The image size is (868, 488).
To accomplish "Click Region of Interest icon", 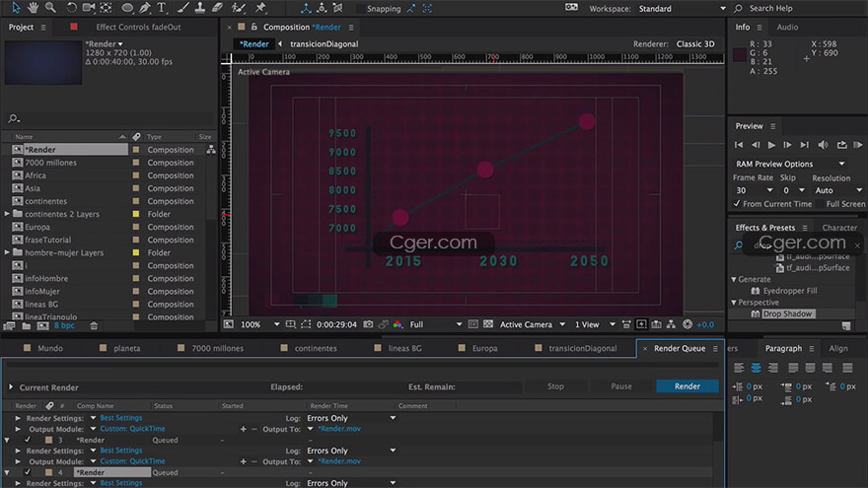I will tap(306, 324).
